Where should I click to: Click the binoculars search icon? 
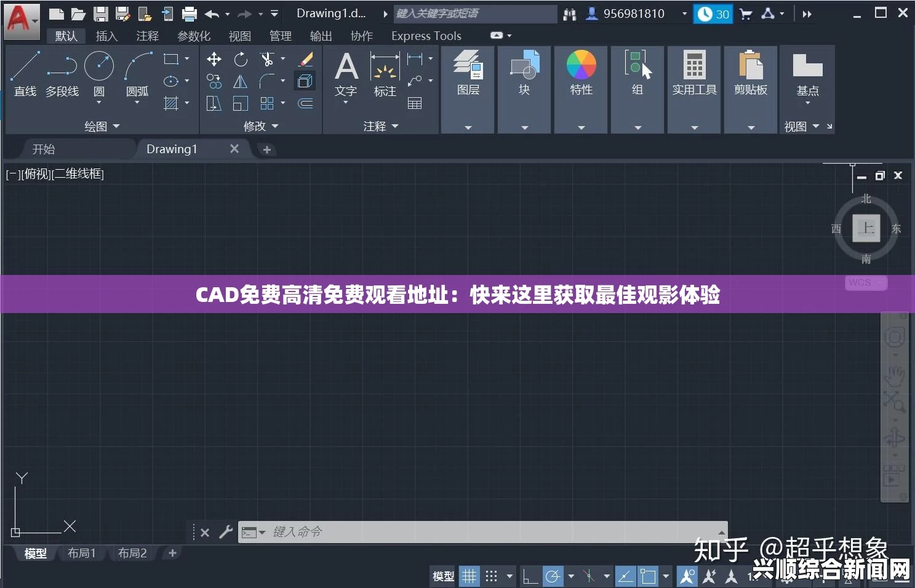570,14
